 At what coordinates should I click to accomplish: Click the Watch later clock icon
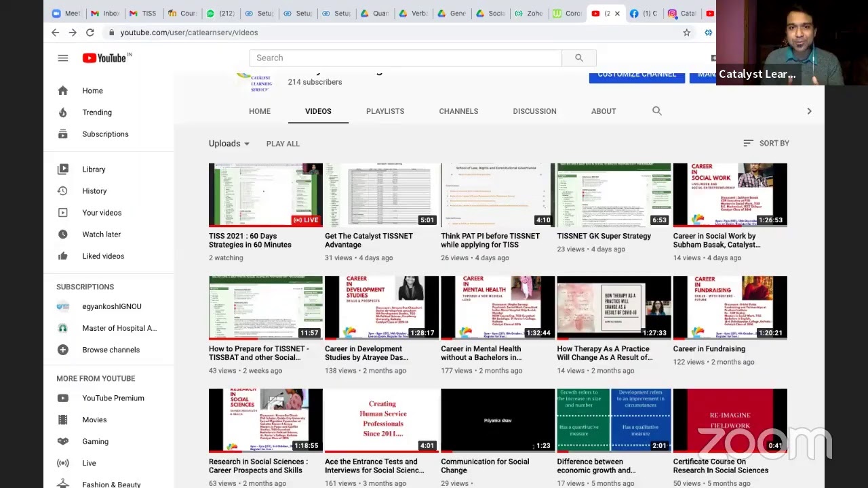tap(63, 235)
